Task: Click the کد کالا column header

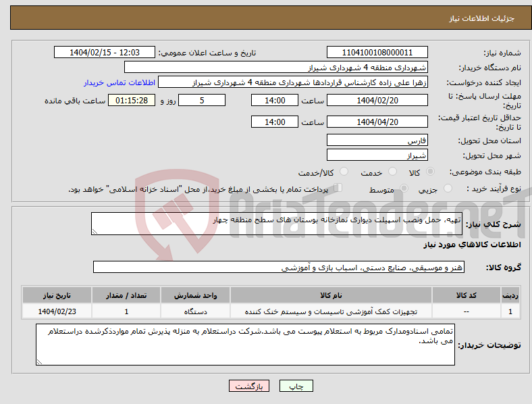Action: tap(467, 295)
